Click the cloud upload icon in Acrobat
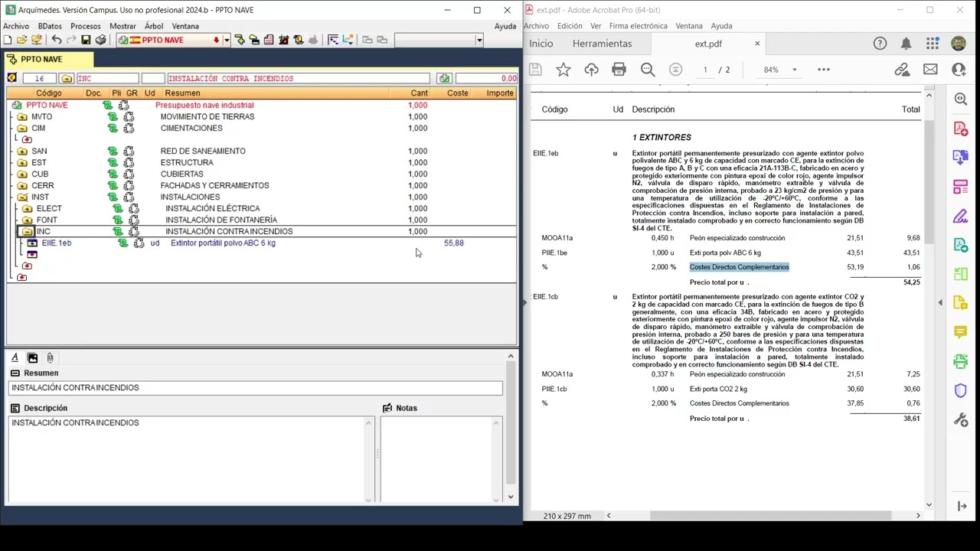The image size is (980, 551). coord(591,70)
